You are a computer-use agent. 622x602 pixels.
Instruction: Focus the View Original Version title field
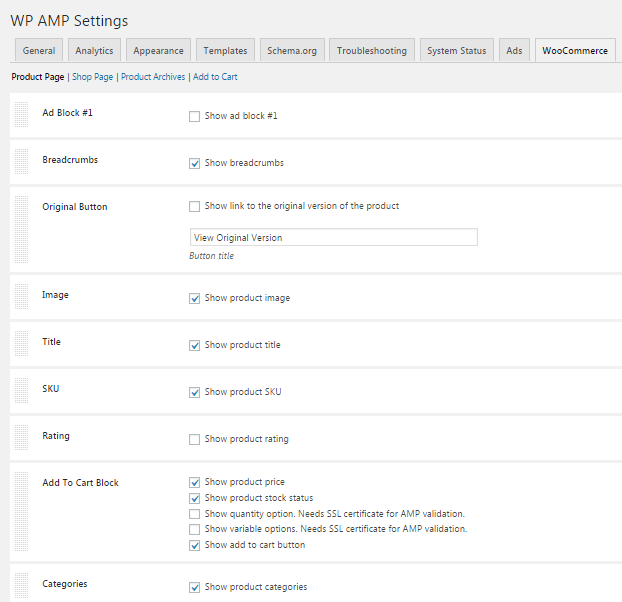(x=334, y=237)
